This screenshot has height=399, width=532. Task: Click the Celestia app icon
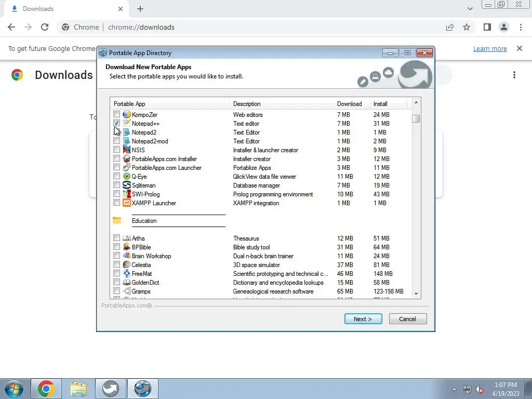point(127,264)
